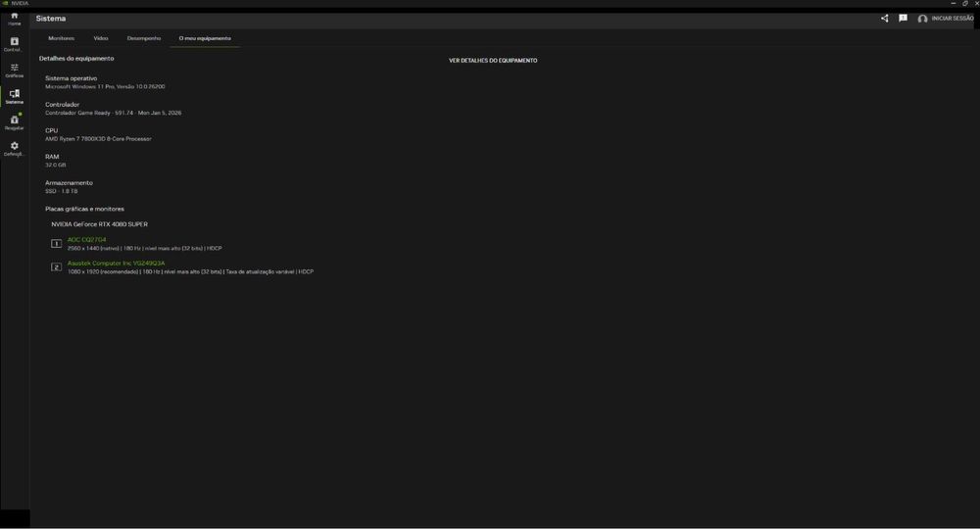Click the share icon in the header
Screen dimensions: 980x529
tap(884, 18)
